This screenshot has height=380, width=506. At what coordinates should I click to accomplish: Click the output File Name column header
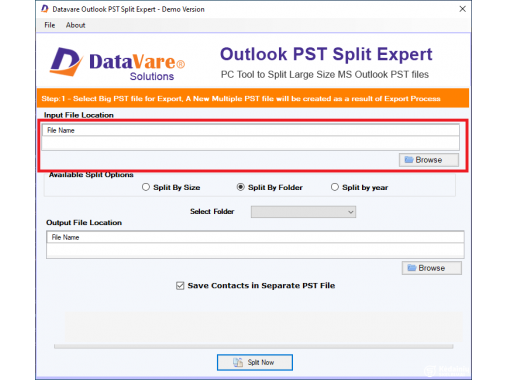[255, 237]
